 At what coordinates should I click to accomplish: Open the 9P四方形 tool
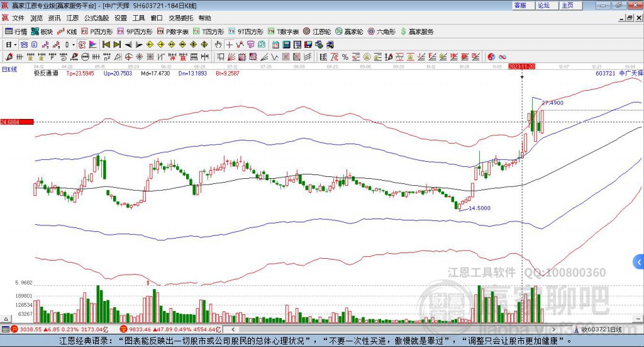(x=135, y=31)
